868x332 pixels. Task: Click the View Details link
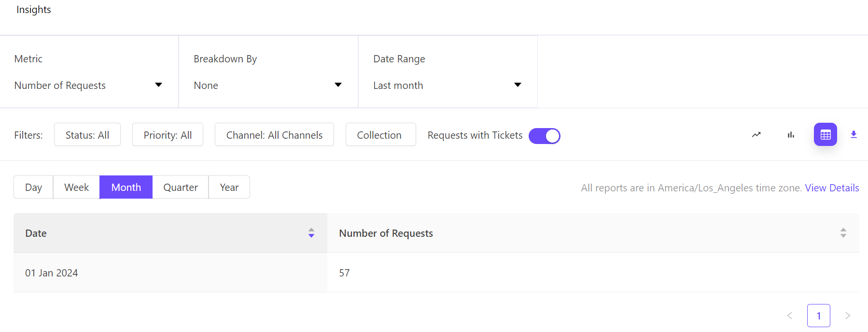pyautogui.click(x=832, y=188)
